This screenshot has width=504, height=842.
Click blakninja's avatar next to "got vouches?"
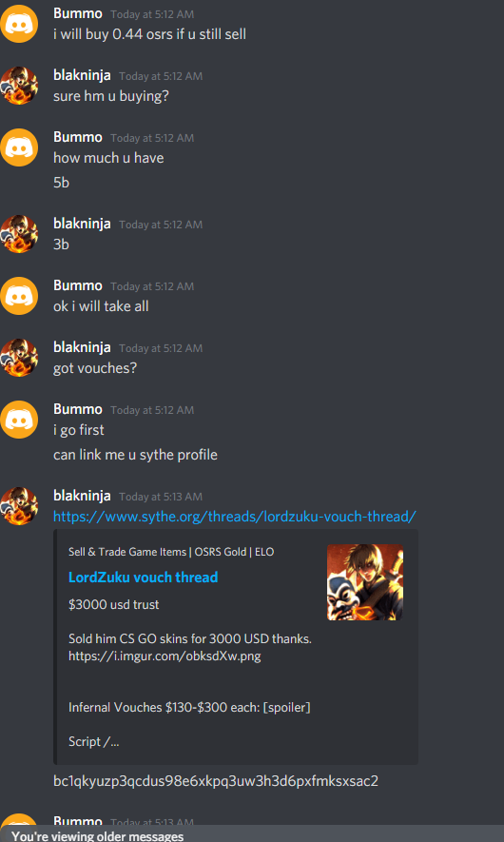tap(19, 358)
